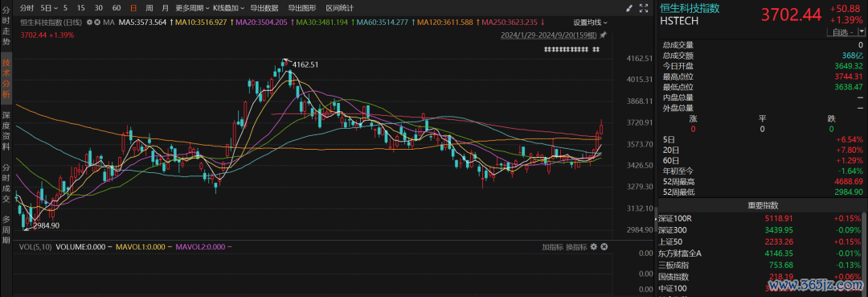The image size is (868, 297).
Task: Click the pin icon beside date range
Action: click(x=603, y=35)
